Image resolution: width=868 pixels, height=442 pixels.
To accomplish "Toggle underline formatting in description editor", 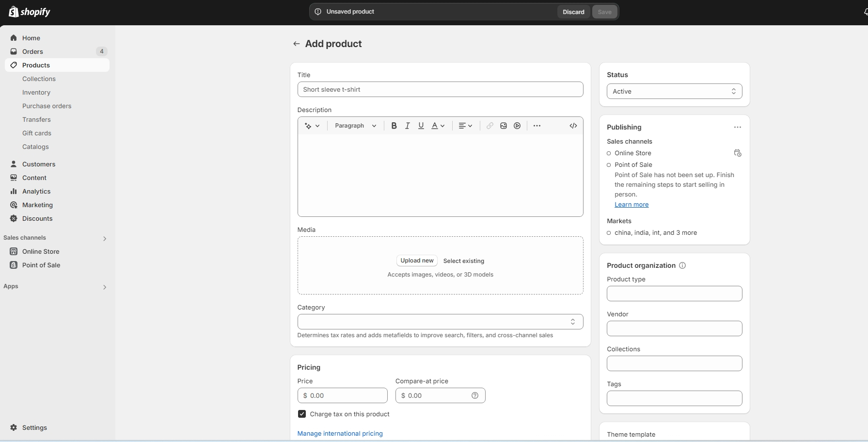I will point(421,126).
